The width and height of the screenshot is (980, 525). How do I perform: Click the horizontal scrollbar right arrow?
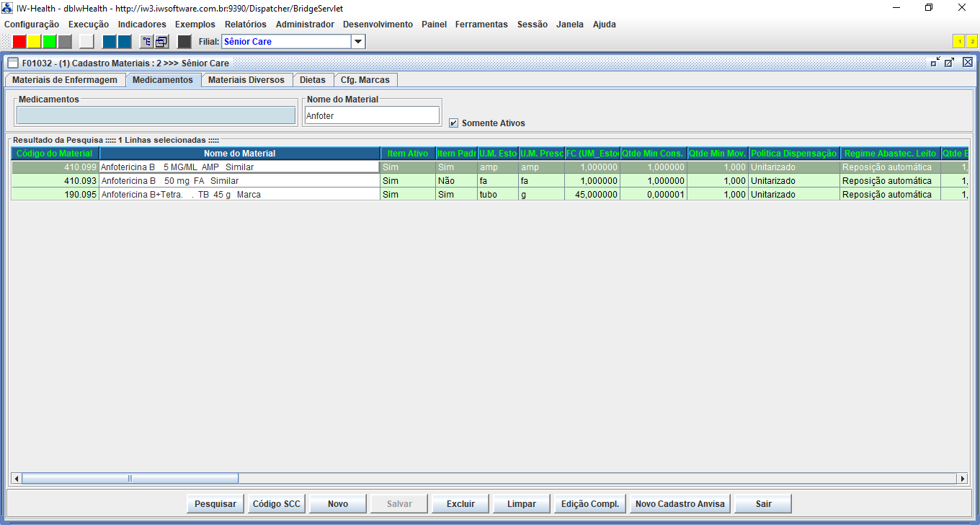961,478
